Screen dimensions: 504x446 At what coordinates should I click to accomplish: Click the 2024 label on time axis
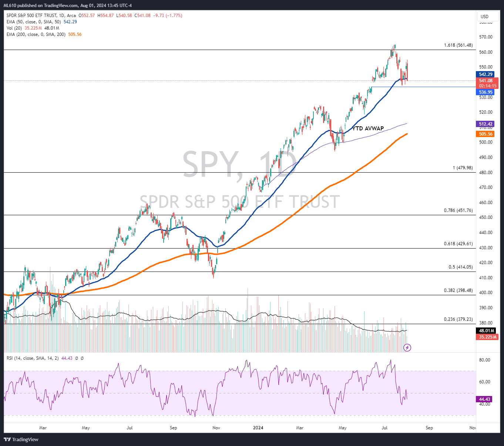coord(258,428)
